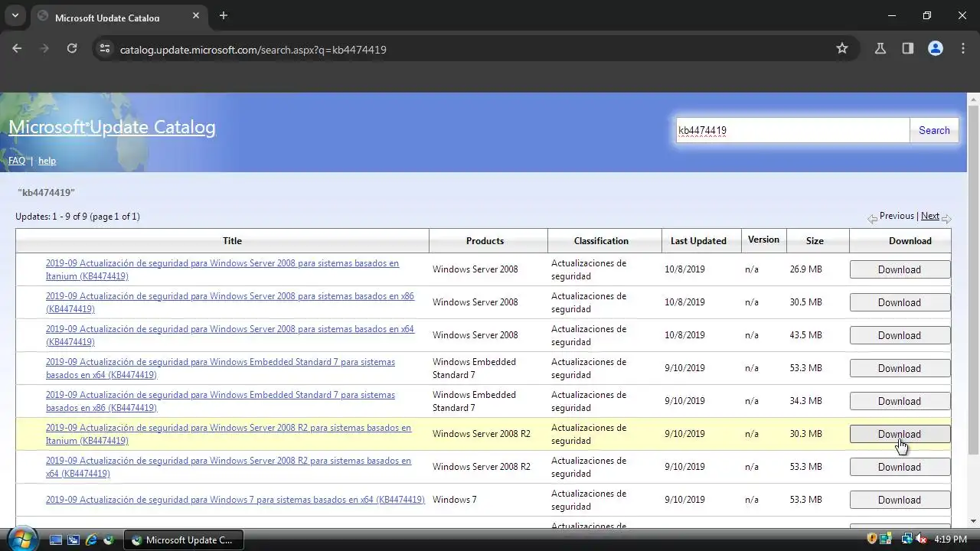
Task: Open Chrome Labs flask icon
Action: pos(880,48)
